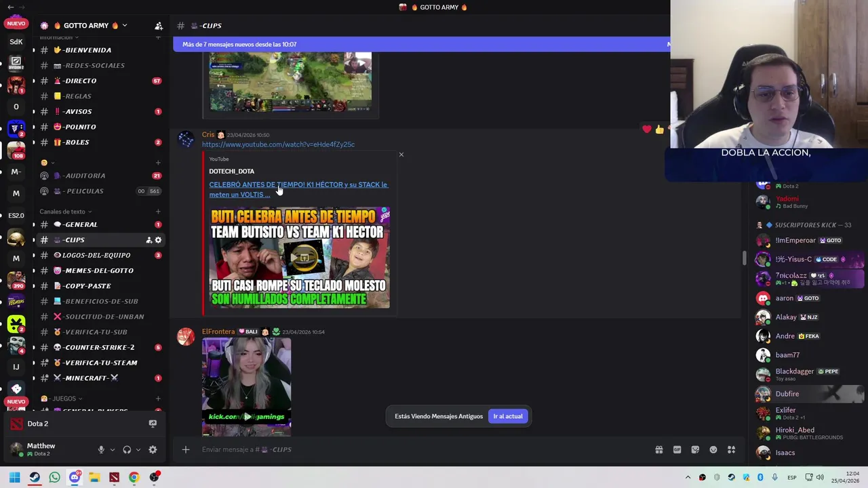Open the emoji picker
868x488 pixels.
pyautogui.click(x=713, y=449)
